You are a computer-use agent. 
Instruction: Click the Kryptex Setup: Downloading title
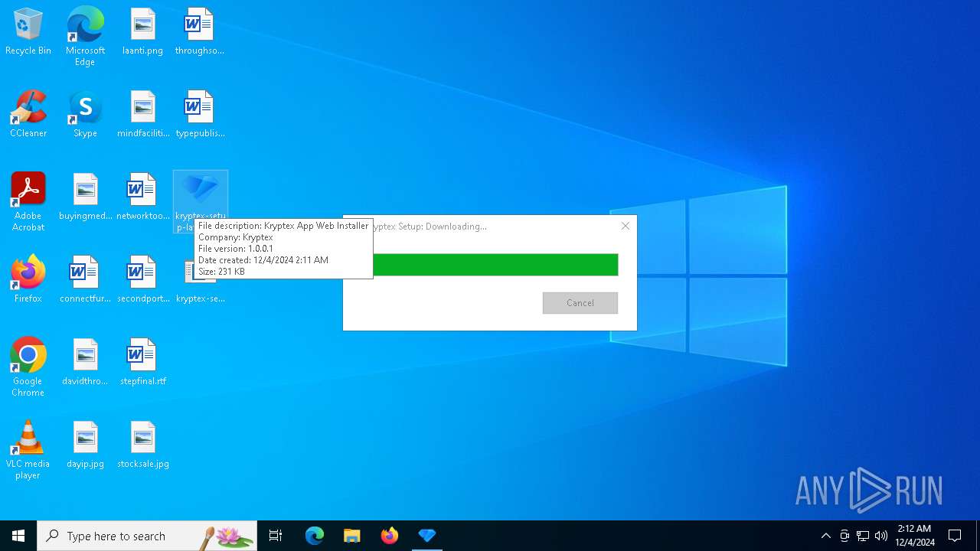pyautogui.click(x=430, y=227)
